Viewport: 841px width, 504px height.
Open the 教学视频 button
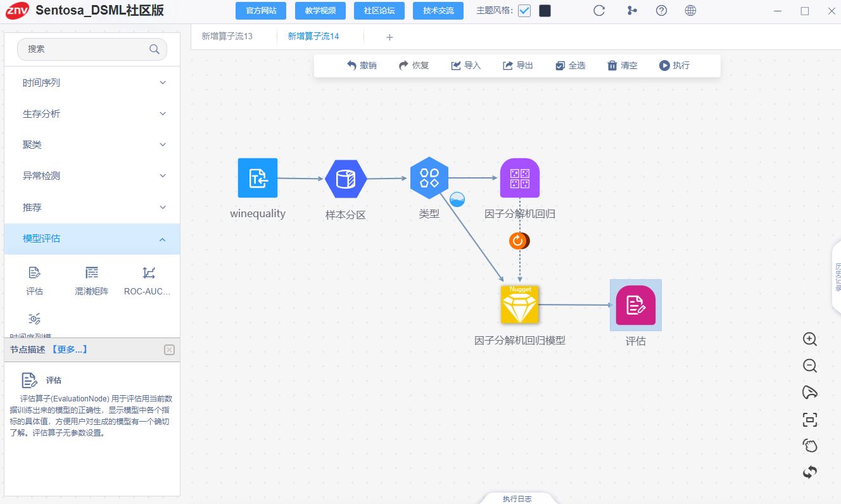(x=320, y=11)
